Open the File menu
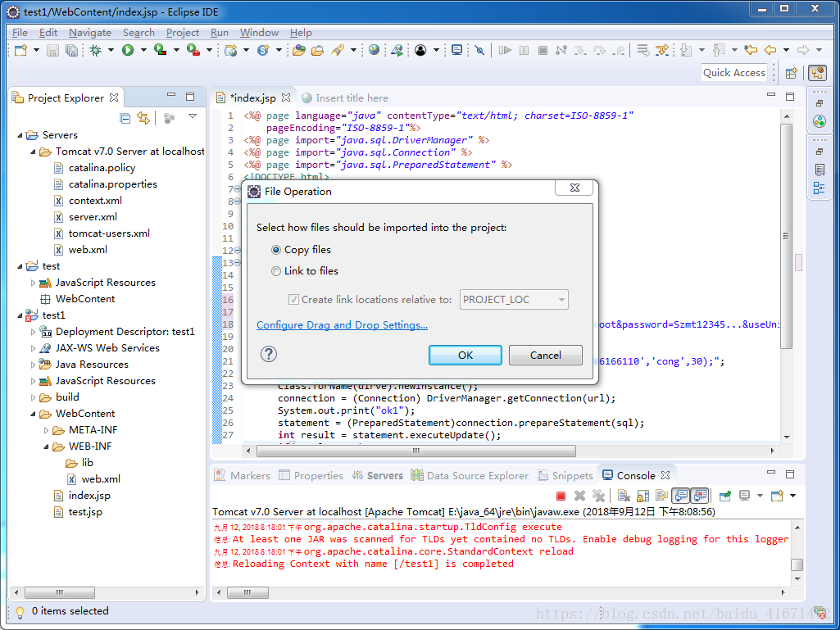Viewport: 840px width, 630px height. pos(20,33)
